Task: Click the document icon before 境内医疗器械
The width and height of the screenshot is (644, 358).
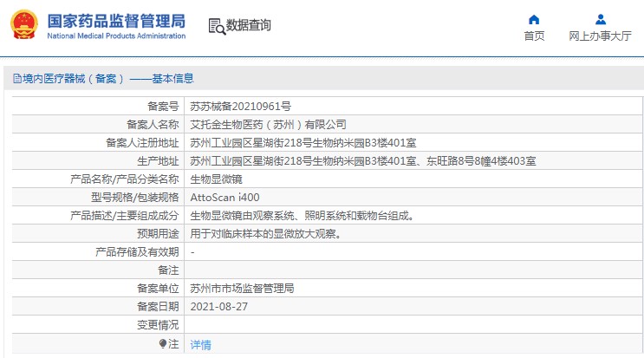Action: coord(16,78)
